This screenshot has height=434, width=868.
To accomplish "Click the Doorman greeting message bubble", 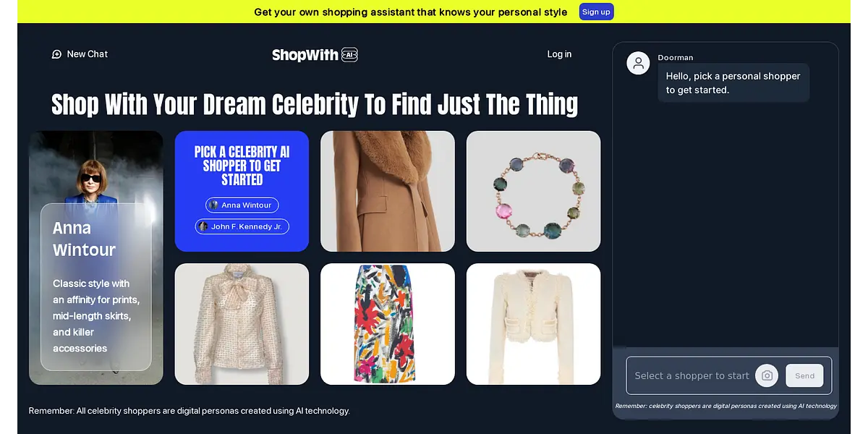I will (x=733, y=83).
